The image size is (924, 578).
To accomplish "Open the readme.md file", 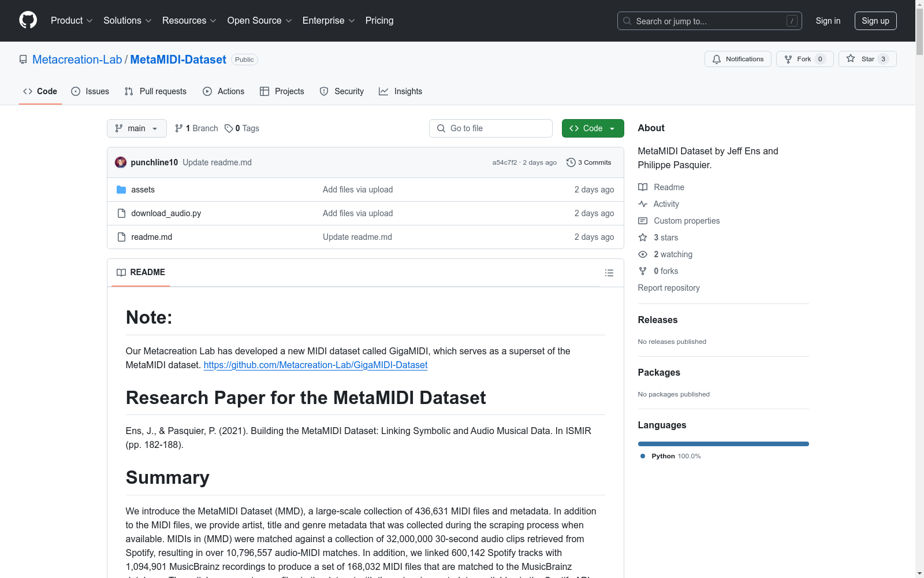I will pyautogui.click(x=152, y=237).
